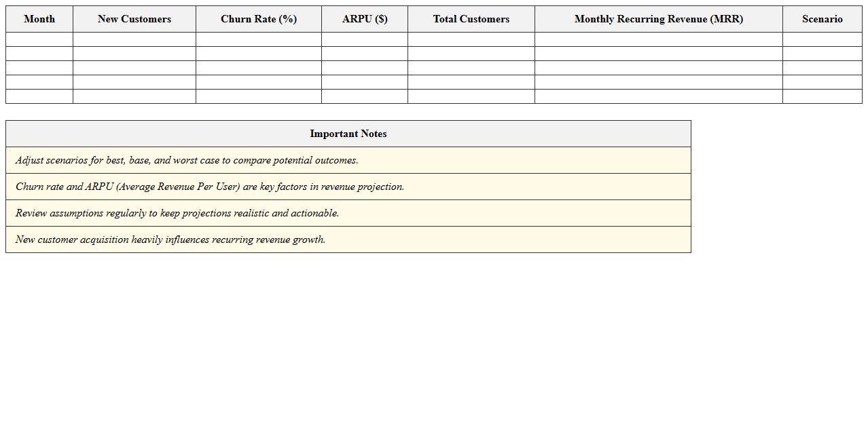
Task: Click the Month column header
Action: pos(39,19)
